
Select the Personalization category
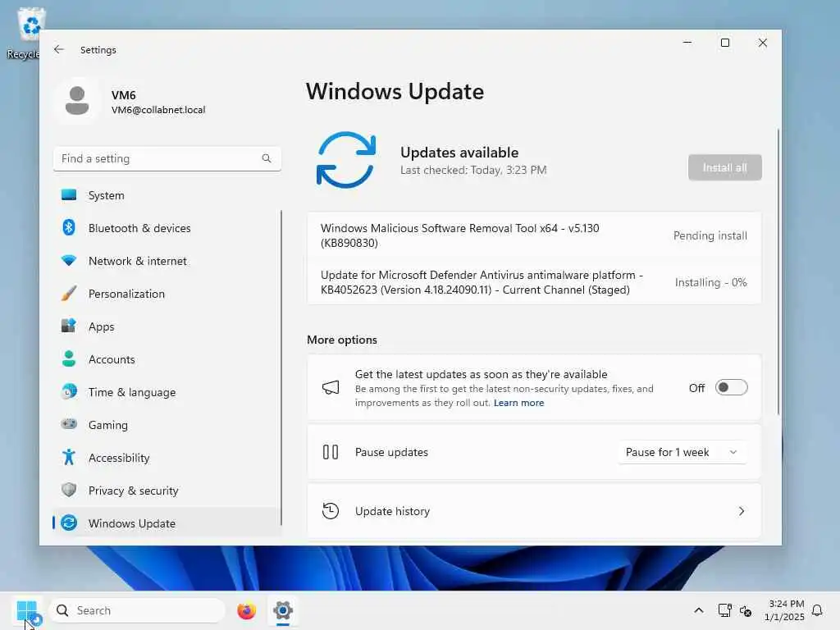167,294
